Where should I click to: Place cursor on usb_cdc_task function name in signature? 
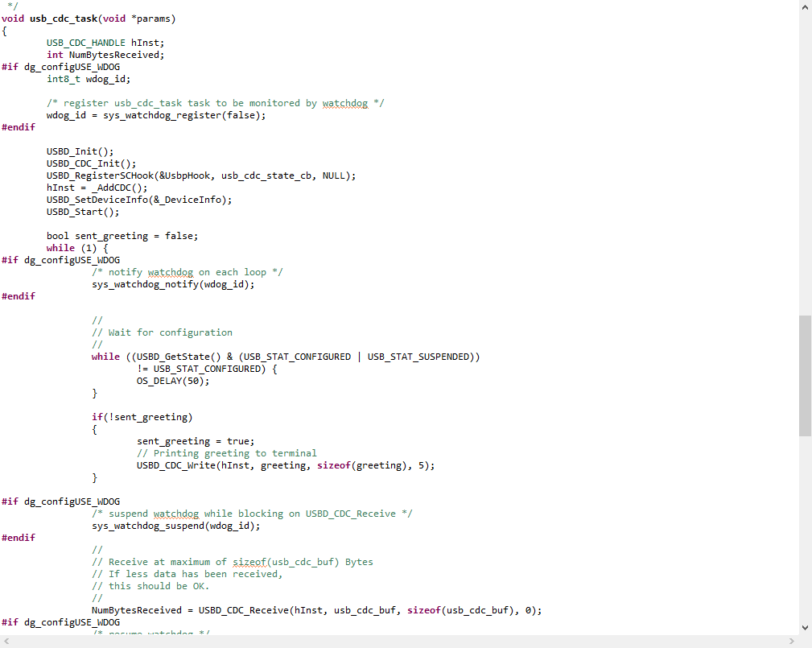click(63, 19)
